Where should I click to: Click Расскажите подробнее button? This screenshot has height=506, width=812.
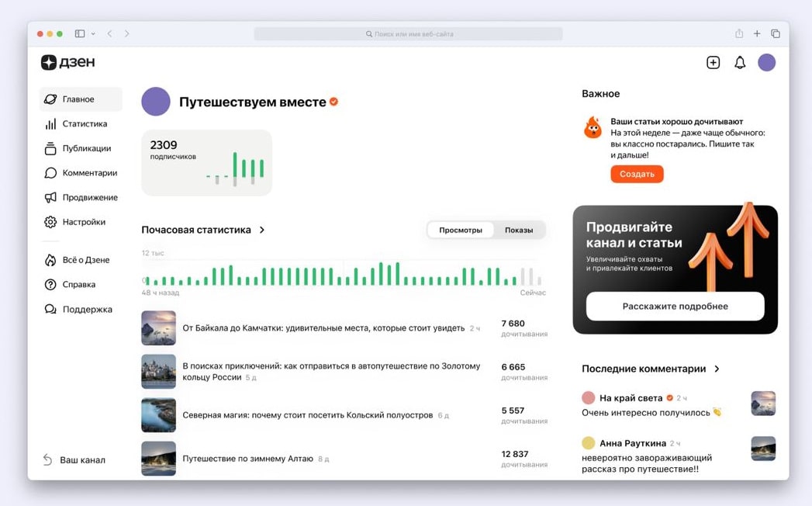point(676,307)
